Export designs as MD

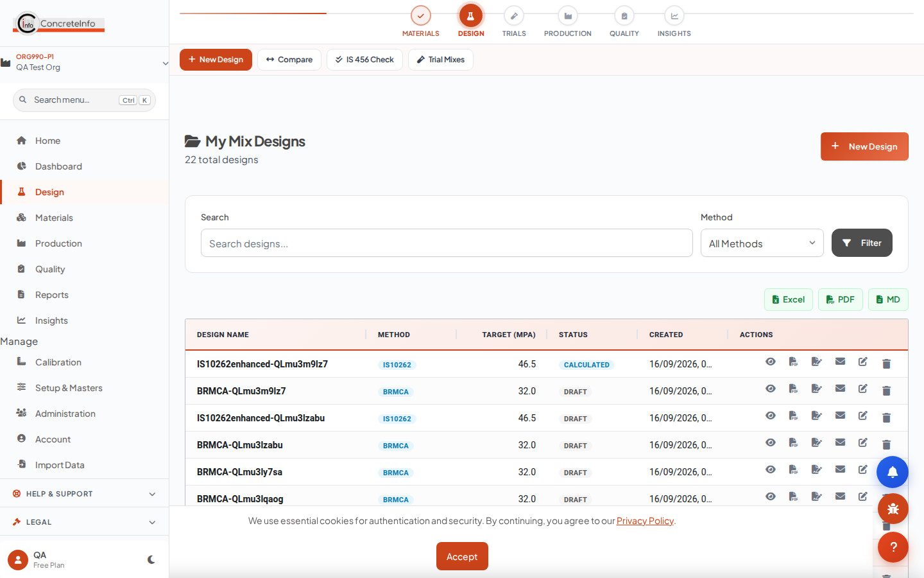point(888,300)
